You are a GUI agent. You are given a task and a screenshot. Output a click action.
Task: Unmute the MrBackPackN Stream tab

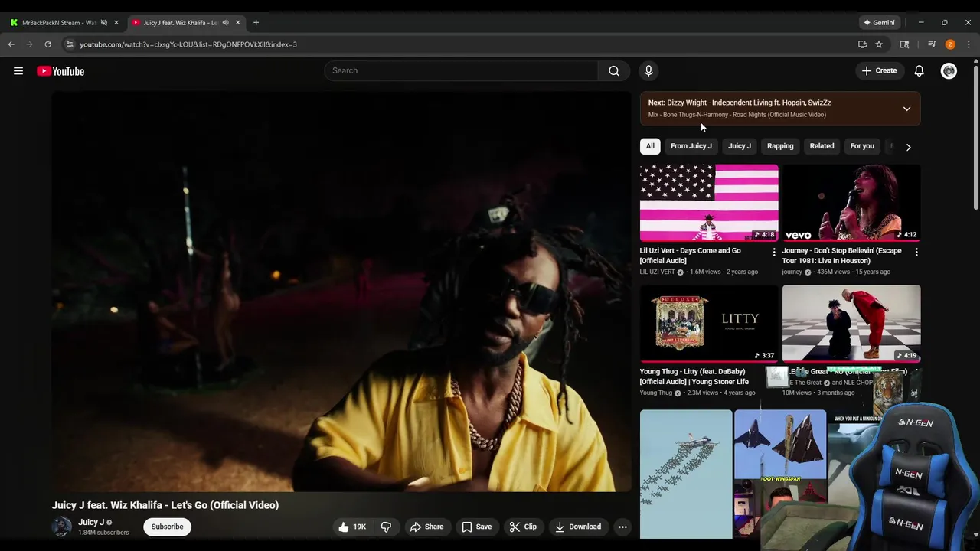click(104, 22)
